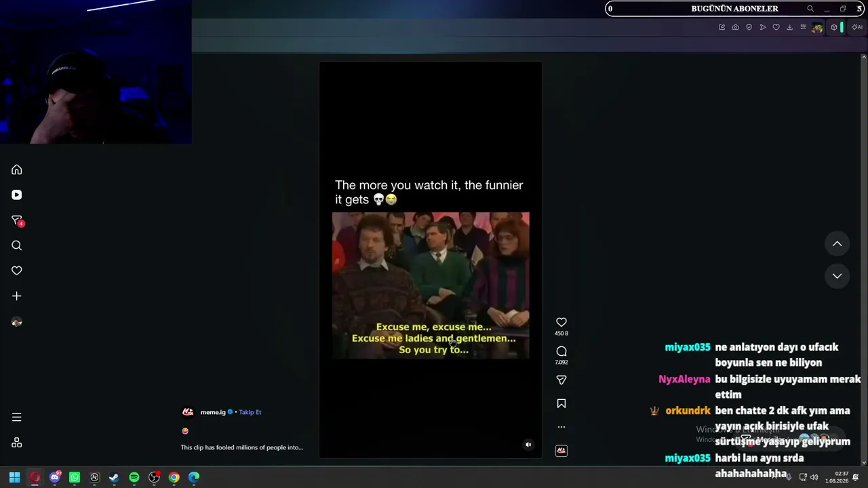Open the browser profile avatar in toolbar

point(817,27)
